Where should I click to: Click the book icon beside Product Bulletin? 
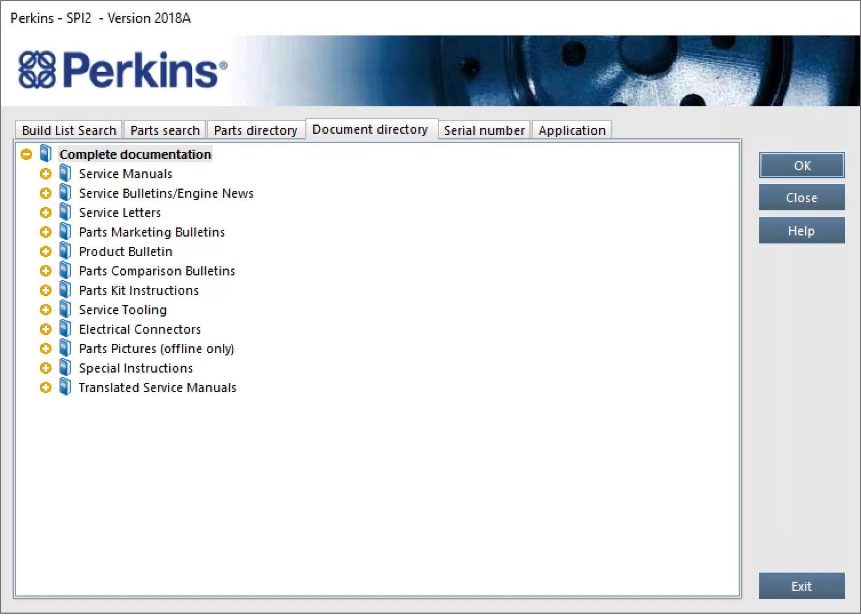click(65, 251)
